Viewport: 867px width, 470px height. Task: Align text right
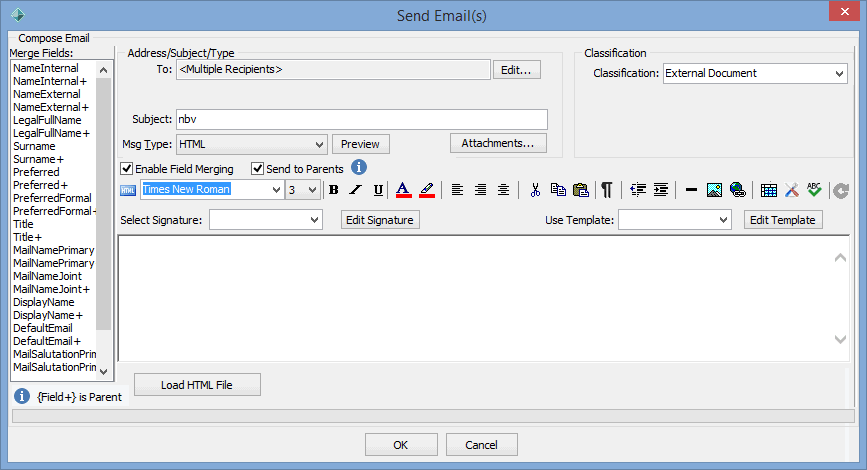pos(480,190)
